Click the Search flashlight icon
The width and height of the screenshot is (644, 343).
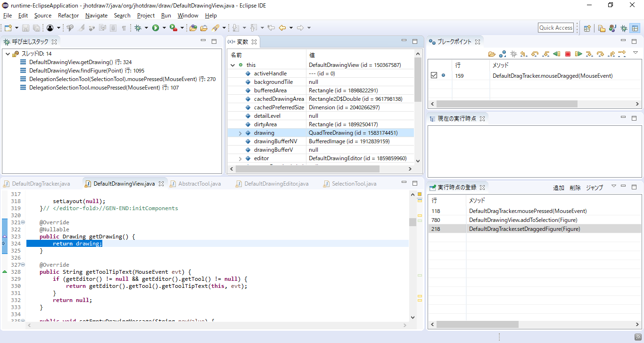click(x=215, y=28)
